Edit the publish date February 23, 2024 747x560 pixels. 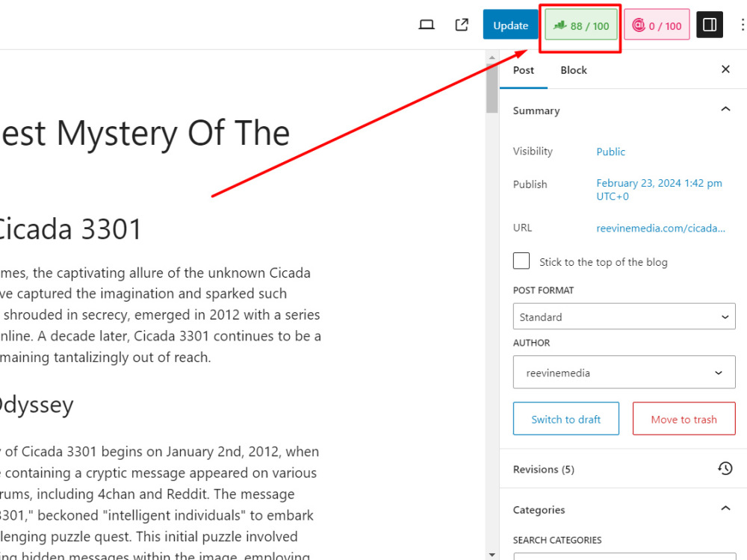click(x=659, y=190)
